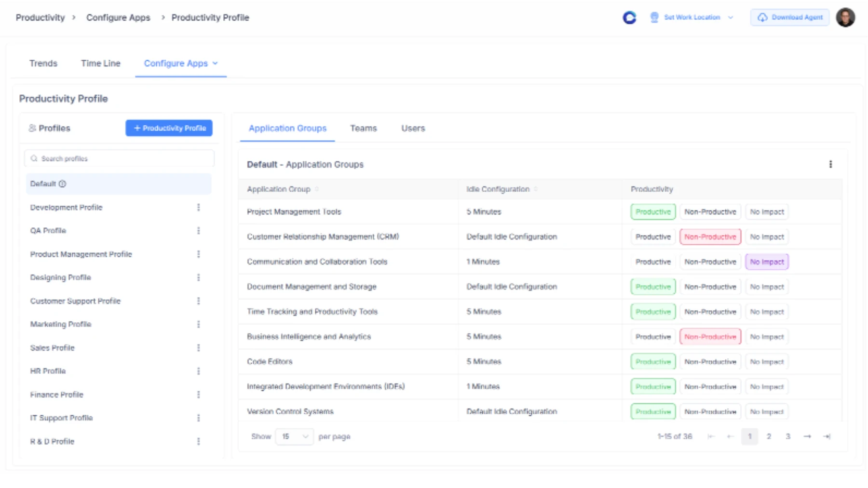Switch to the Teams tab

(x=363, y=128)
